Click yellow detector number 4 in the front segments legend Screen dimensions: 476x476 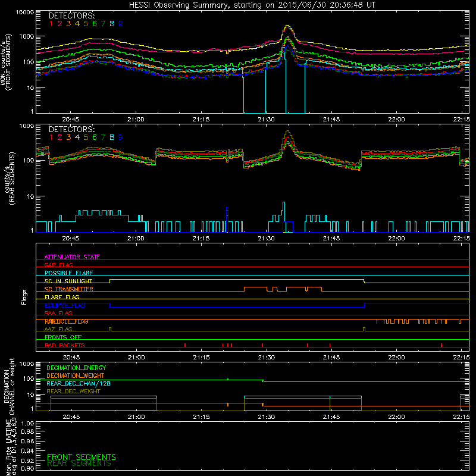tap(77, 23)
